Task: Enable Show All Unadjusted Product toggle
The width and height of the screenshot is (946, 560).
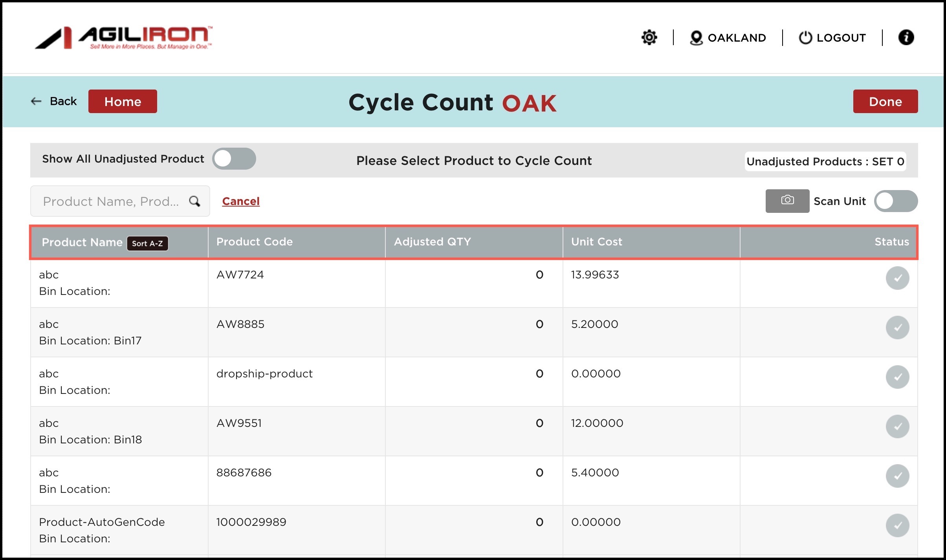Action: (x=234, y=159)
